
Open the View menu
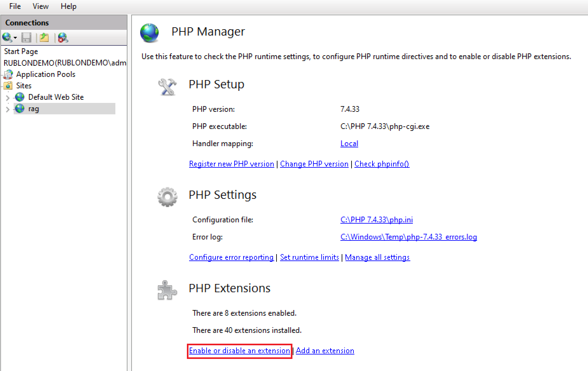point(40,6)
